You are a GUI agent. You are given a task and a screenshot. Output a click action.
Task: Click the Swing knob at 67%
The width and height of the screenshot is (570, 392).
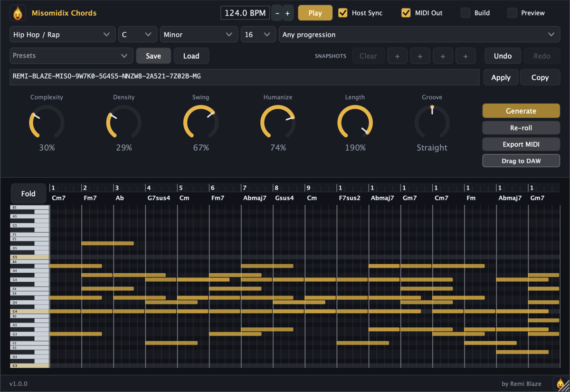pos(201,123)
